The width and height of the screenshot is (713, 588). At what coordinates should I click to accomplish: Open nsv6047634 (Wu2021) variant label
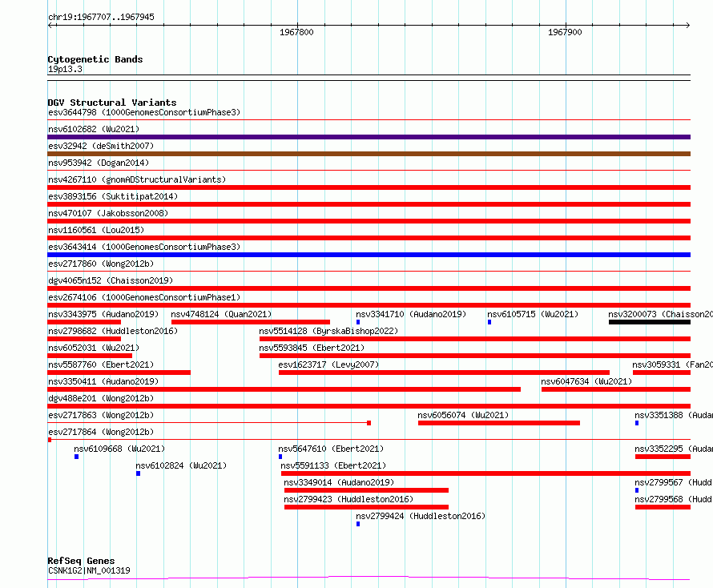click(x=586, y=381)
